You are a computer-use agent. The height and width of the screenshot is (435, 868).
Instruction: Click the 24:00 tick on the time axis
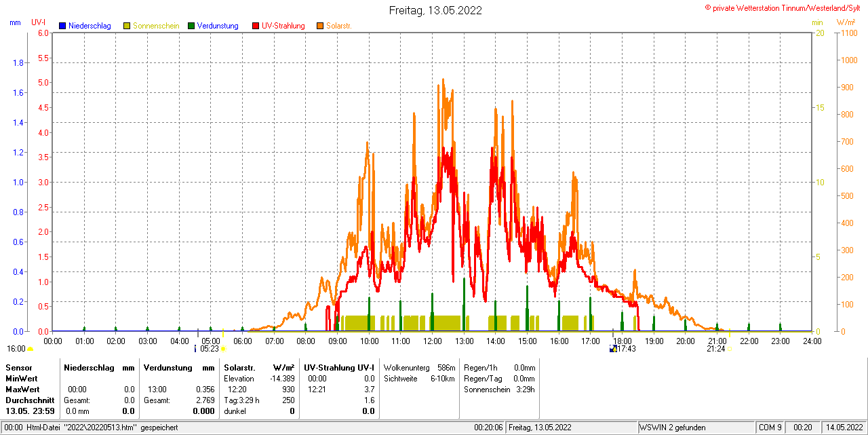click(812, 341)
